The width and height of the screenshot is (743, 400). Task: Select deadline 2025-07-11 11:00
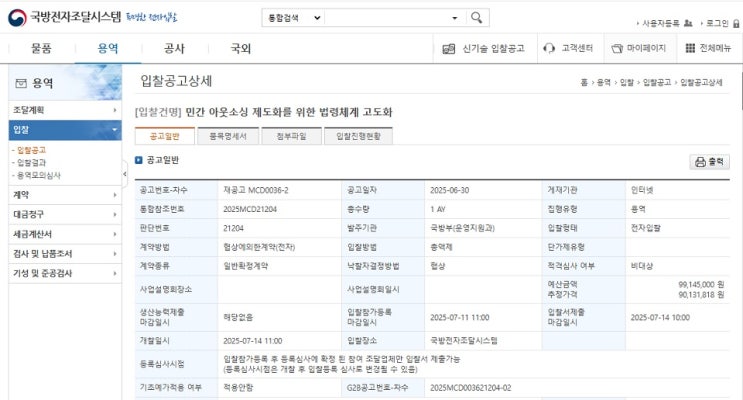[x=459, y=318]
